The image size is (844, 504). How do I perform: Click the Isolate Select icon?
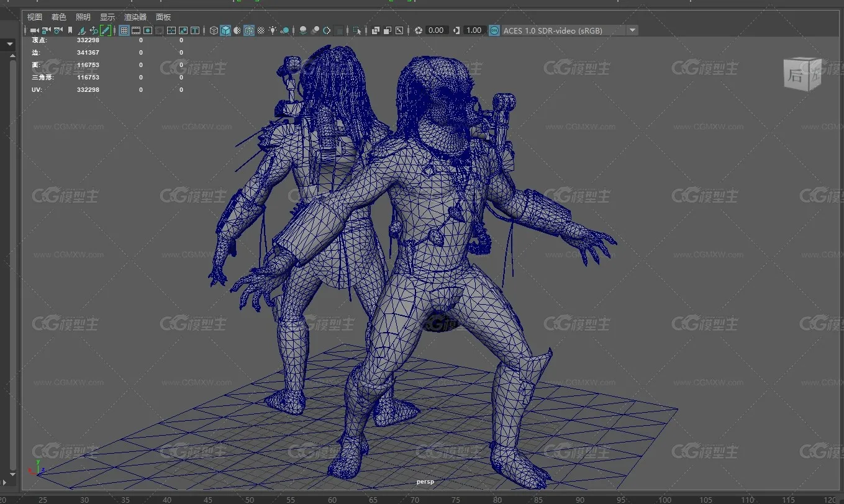356,30
